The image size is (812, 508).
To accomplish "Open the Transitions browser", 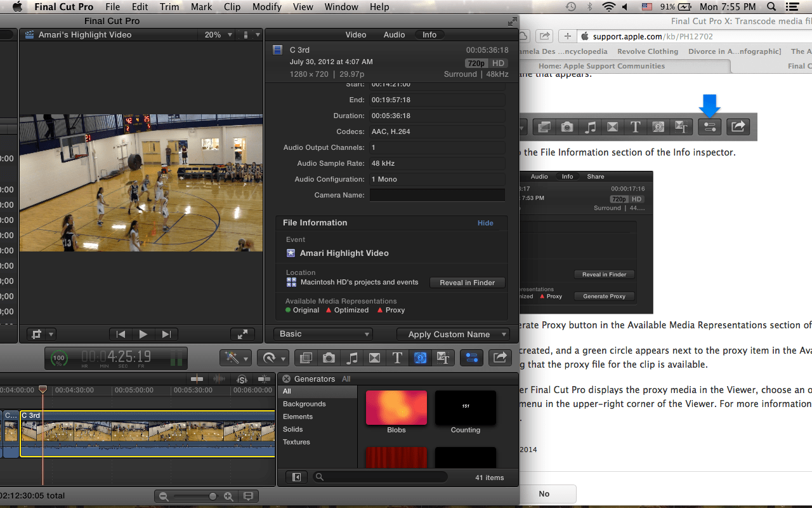I will pyautogui.click(x=374, y=358).
